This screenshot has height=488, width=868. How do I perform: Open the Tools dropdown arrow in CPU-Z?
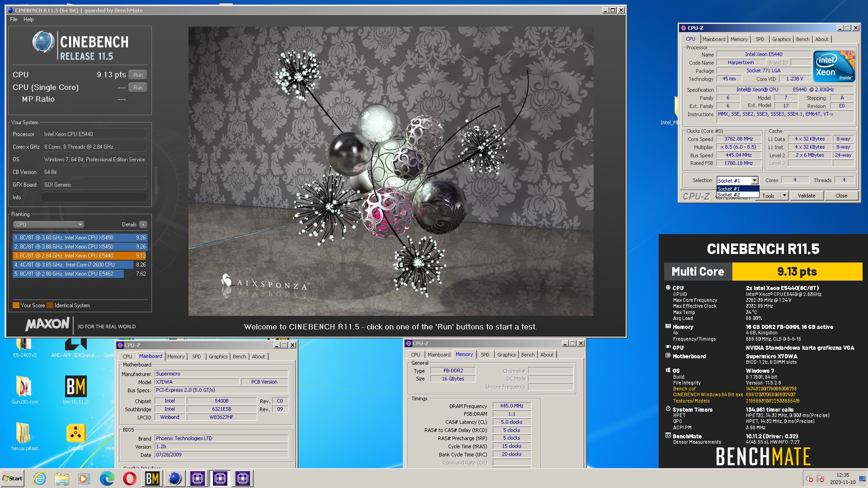(x=784, y=196)
